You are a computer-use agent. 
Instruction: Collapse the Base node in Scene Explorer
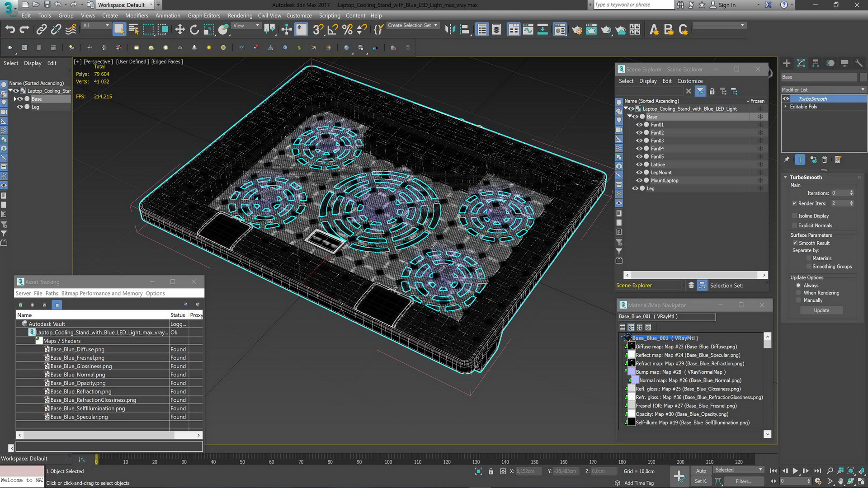[629, 117]
